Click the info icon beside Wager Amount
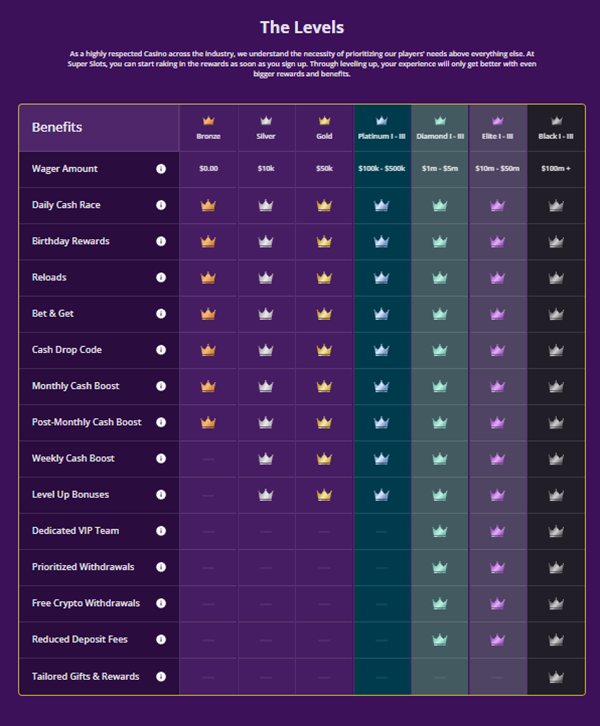 (x=161, y=169)
